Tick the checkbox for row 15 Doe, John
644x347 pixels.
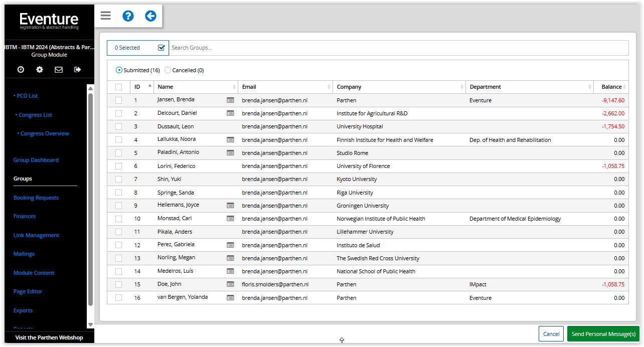(118, 284)
